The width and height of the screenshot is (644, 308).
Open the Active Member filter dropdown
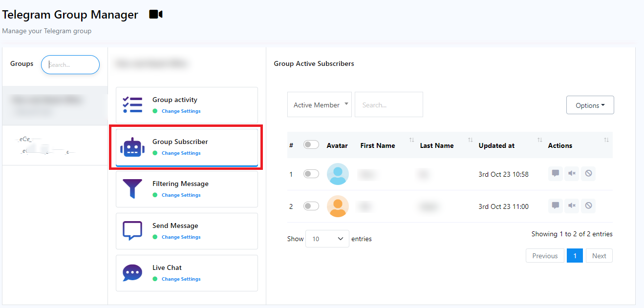pyautogui.click(x=320, y=105)
